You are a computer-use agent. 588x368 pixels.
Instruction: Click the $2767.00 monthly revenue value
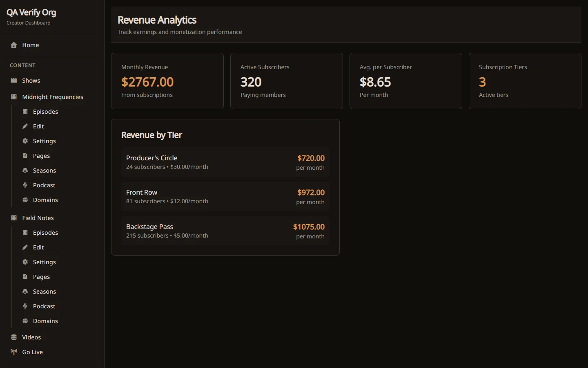(147, 82)
